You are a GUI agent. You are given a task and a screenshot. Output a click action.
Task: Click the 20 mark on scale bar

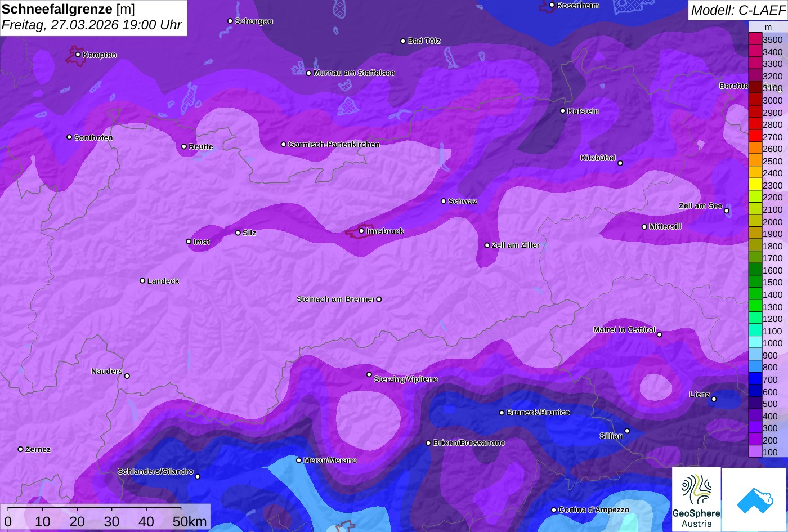(x=77, y=522)
